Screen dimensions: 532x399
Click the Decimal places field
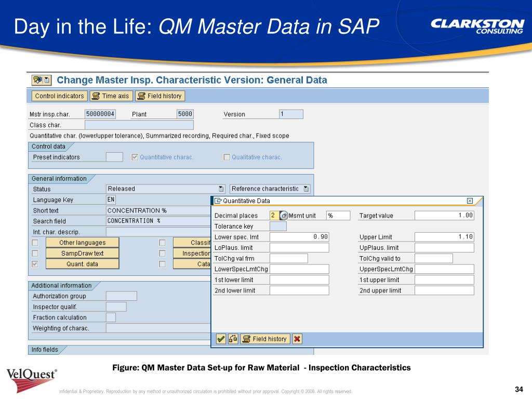point(274,216)
